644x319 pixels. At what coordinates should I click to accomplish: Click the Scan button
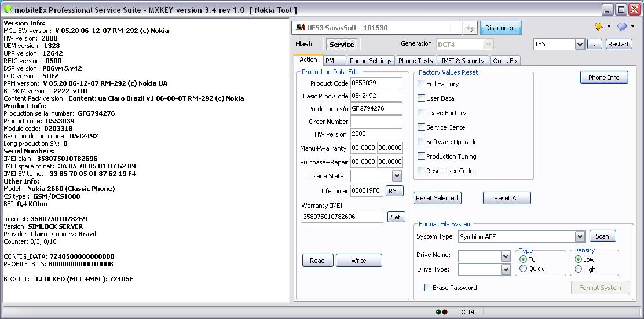pos(602,236)
